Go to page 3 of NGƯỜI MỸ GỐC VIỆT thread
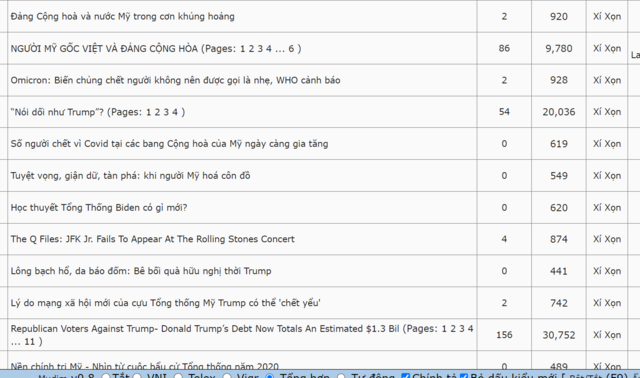 (x=260, y=49)
